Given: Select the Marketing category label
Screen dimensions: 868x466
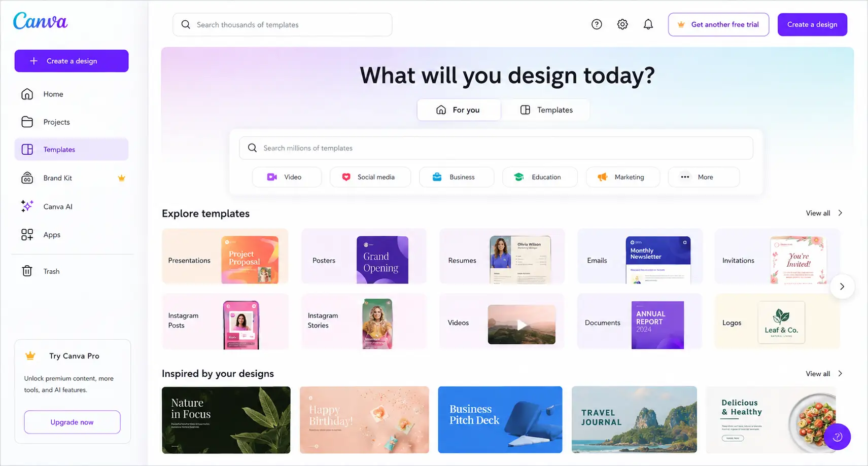Looking at the screenshot, I should coord(629,177).
